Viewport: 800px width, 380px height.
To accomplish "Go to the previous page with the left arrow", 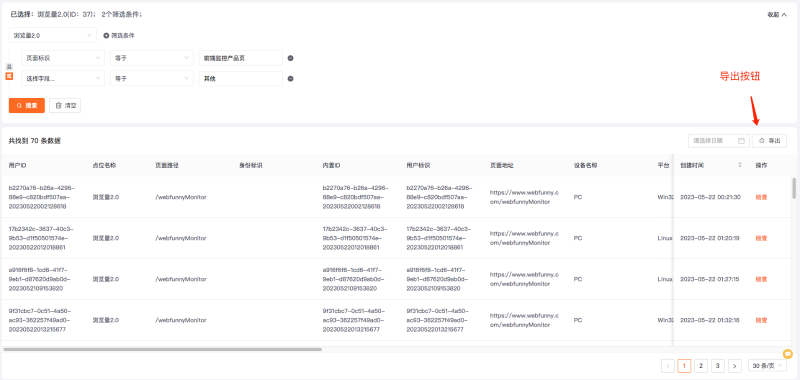I will click(x=667, y=365).
